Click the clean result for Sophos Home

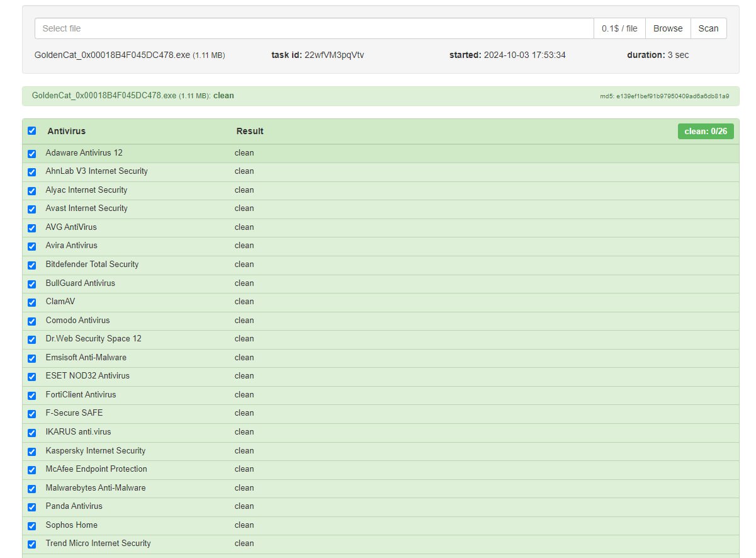pyautogui.click(x=244, y=525)
